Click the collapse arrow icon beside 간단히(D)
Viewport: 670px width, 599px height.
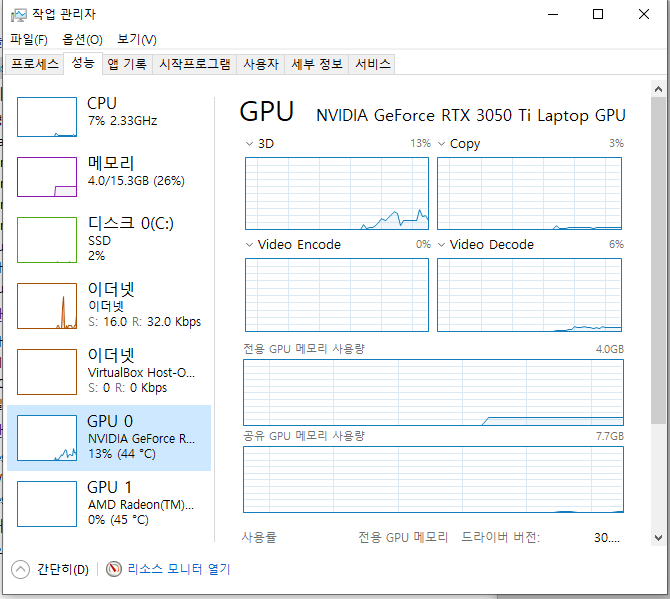(x=20, y=569)
